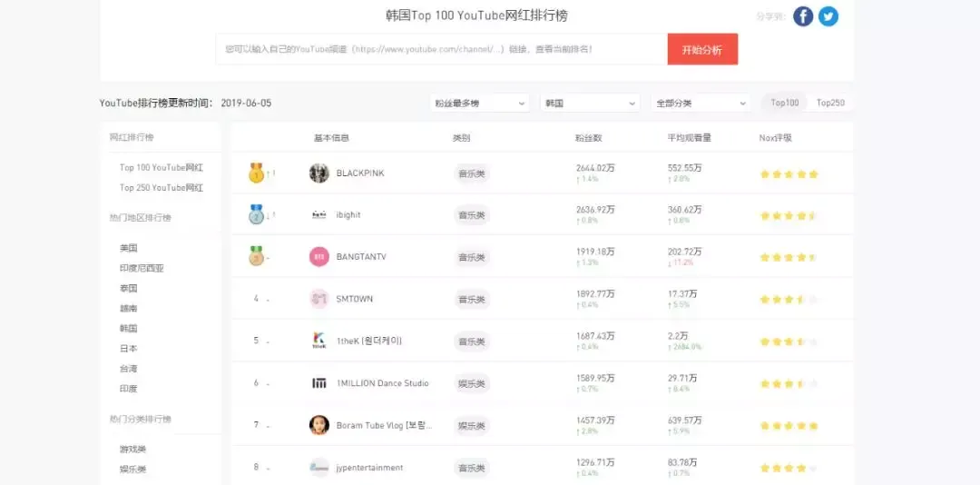The image size is (980, 485).
Task: Click 音乐类 tag in SMTOWN row
Action: (471, 299)
